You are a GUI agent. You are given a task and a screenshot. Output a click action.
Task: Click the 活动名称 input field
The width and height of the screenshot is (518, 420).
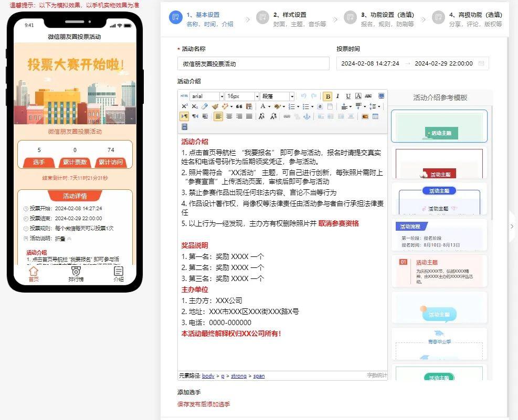coord(253,63)
